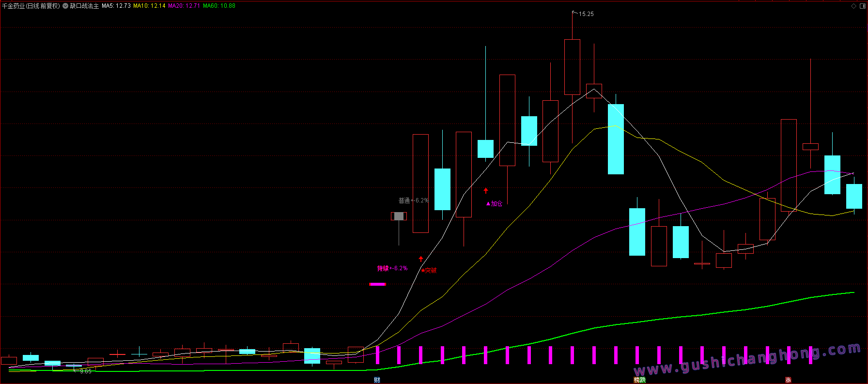
Task: Click the red arrow above the 加仓 label
Action: click(486, 190)
